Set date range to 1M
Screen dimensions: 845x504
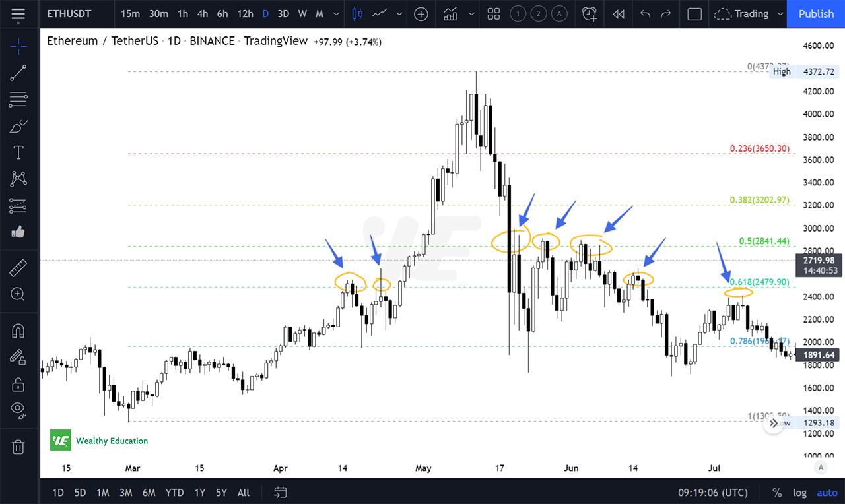(102, 492)
